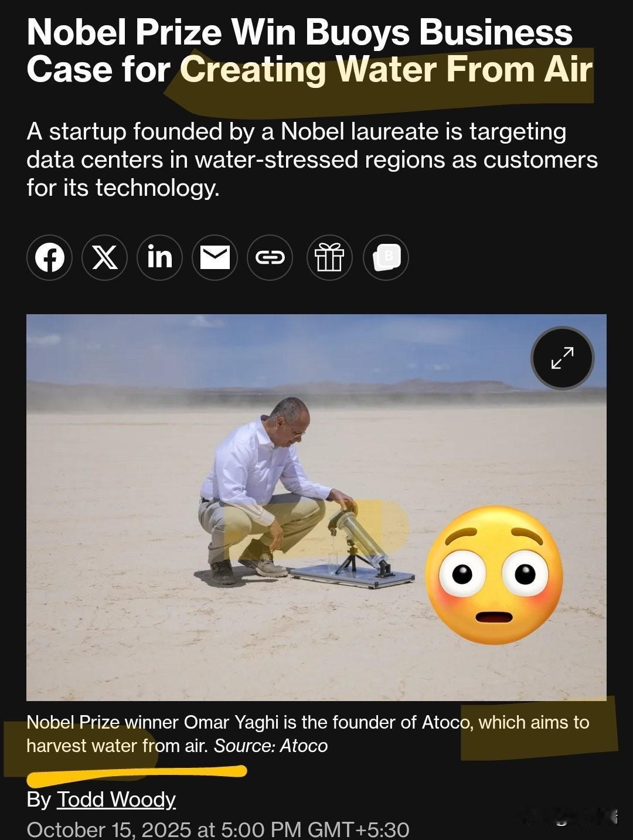This screenshot has width=633, height=840.
Task: Click the flushed face emoji sticker
Action: pyautogui.click(x=494, y=576)
